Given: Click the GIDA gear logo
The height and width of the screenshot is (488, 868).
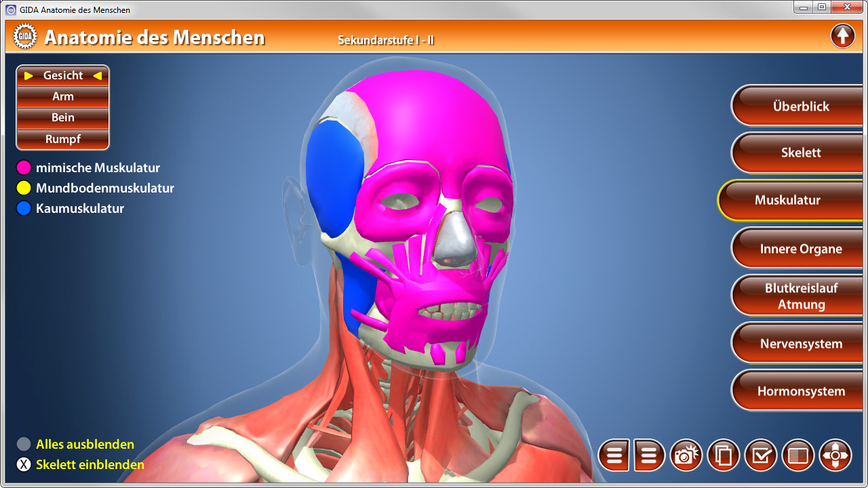Looking at the screenshot, I should pos(25,37).
